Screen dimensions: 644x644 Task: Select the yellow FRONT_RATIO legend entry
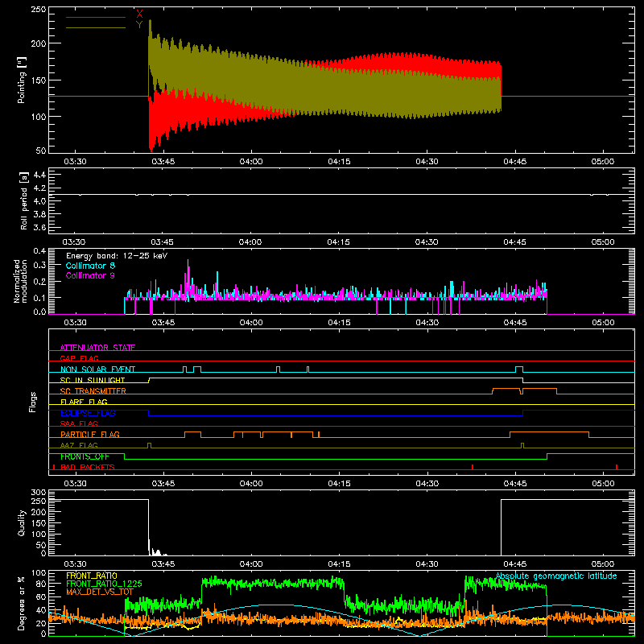(92, 576)
